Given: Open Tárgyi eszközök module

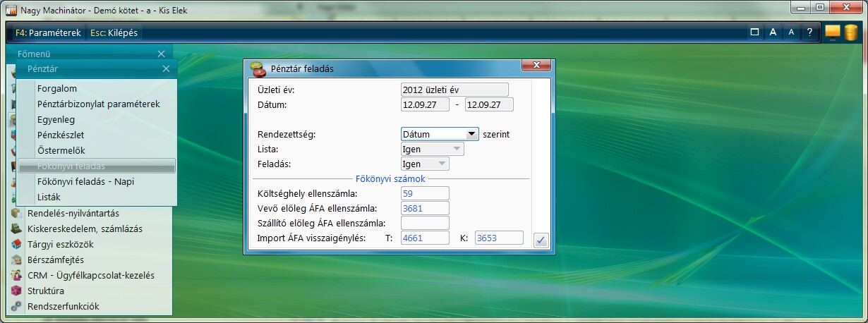Looking at the screenshot, I should tap(60, 244).
